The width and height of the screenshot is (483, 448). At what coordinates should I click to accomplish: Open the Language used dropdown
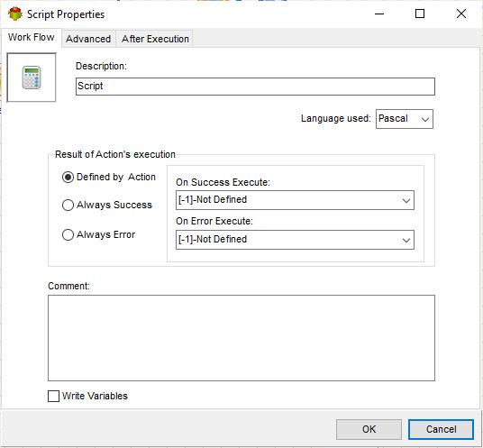[404, 119]
